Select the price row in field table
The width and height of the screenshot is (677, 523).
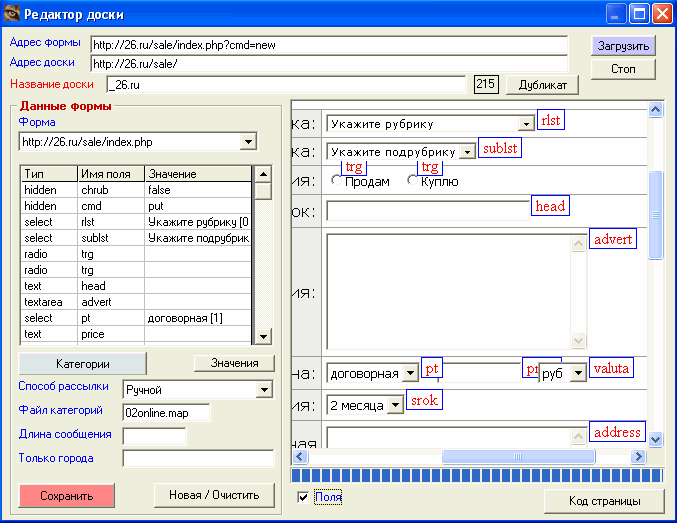[x=136, y=334]
